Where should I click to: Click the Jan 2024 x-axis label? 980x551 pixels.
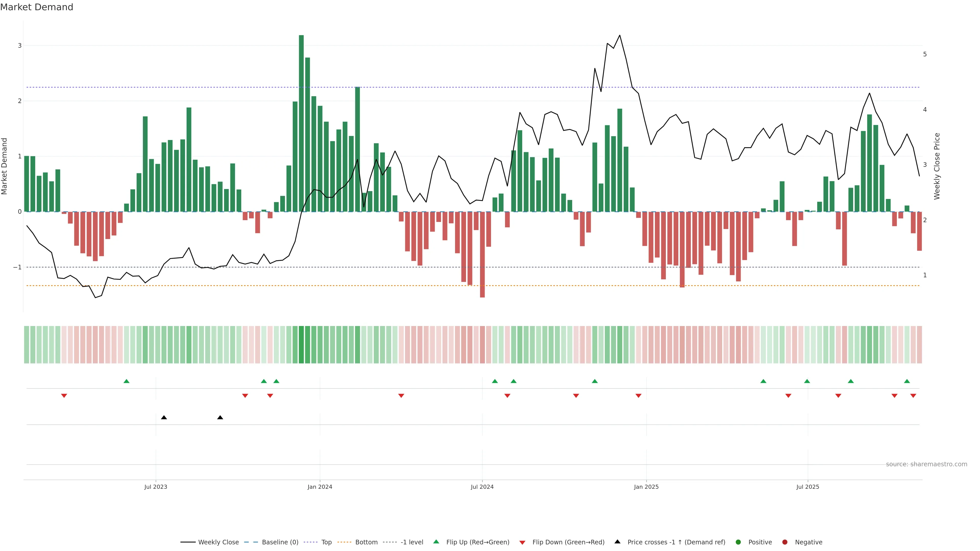pyautogui.click(x=320, y=487)
